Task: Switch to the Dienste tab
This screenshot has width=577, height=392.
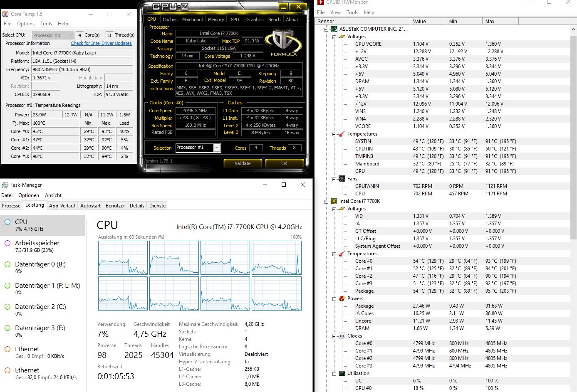Action: [157, 206]
